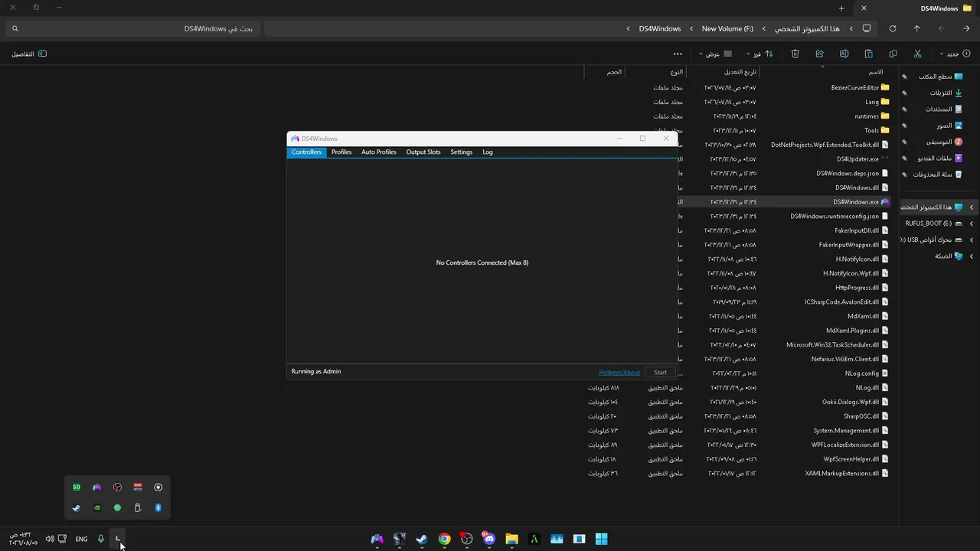
Task: Launch Google Chrome from the taskbar
Action: [x=444, y=539]
